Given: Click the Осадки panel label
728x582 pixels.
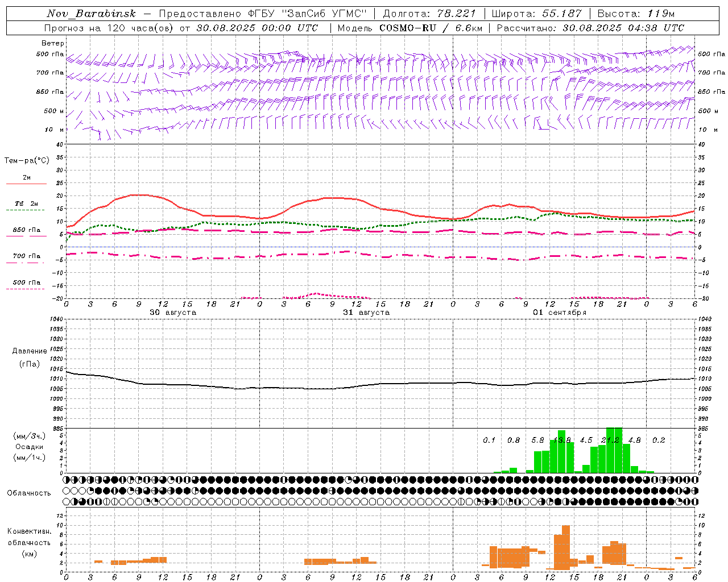Looking at the screenshot, I should (x=30, y=447).
